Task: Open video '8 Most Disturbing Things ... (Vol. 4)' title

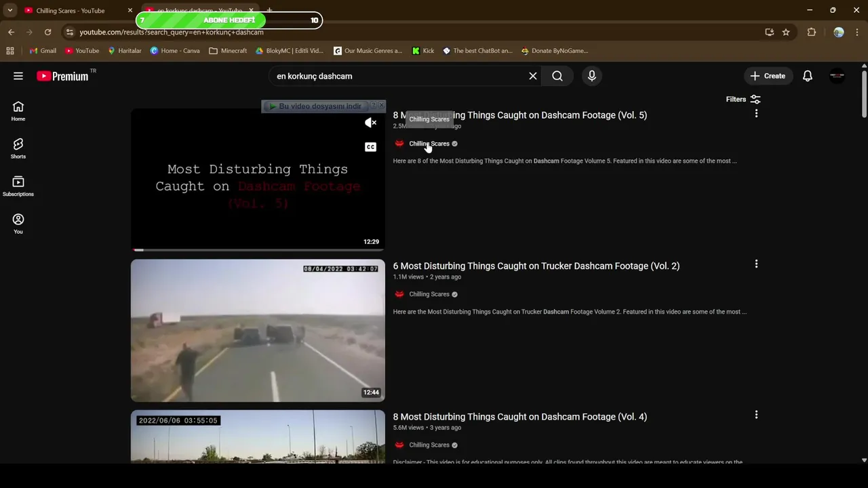Action: (x=520, y=416)
